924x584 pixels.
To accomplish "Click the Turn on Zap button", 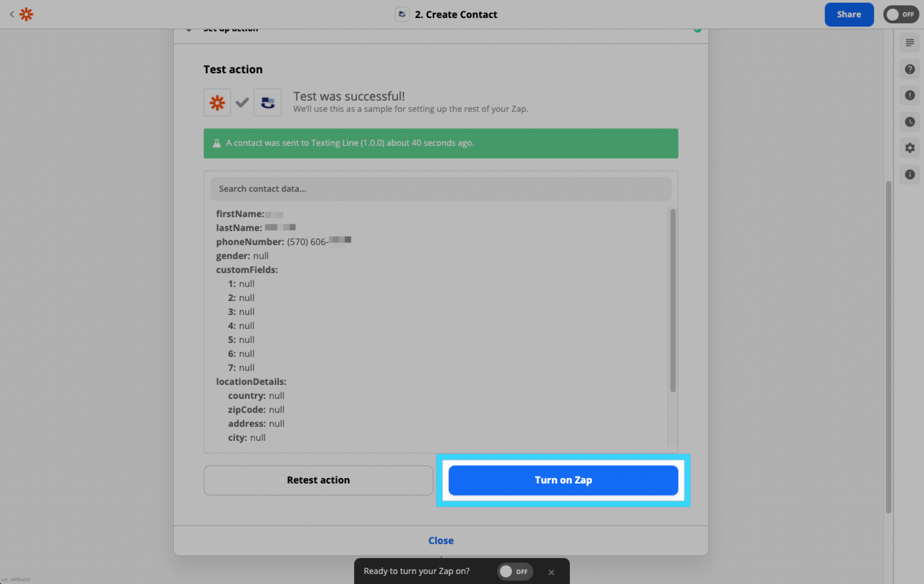I will 563,480.
